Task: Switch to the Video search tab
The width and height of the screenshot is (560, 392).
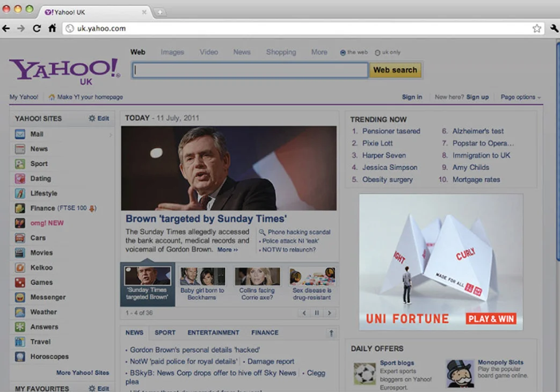Action: (x=209, y=52)
